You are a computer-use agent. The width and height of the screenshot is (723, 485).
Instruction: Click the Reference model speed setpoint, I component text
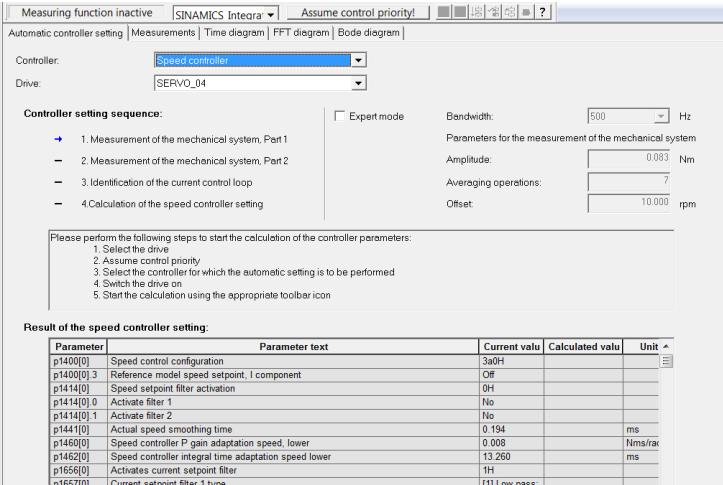point(206,375)
